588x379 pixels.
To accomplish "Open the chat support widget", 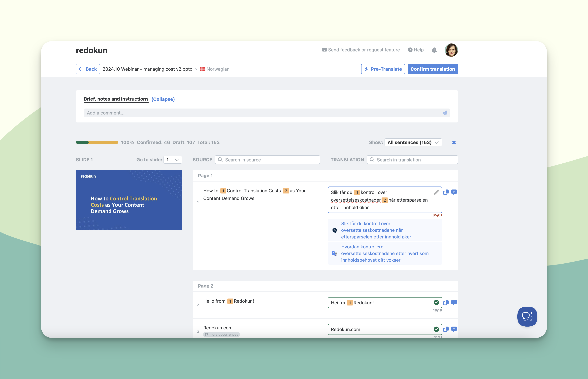I will 527,316.
